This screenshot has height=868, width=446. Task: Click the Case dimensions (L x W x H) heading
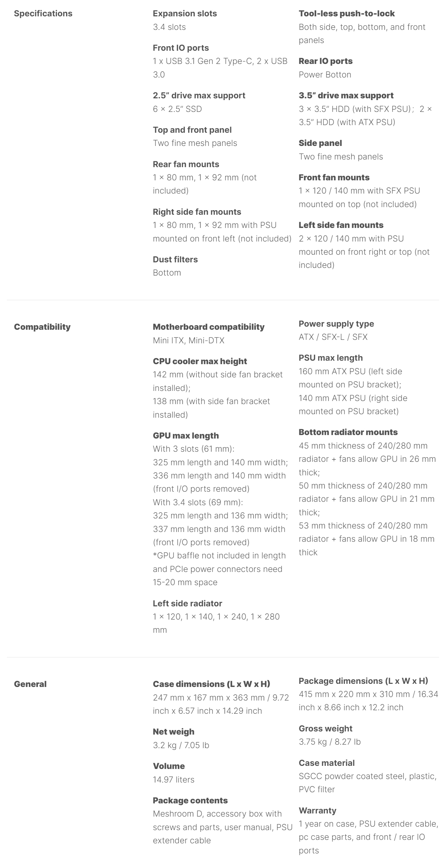211,684
